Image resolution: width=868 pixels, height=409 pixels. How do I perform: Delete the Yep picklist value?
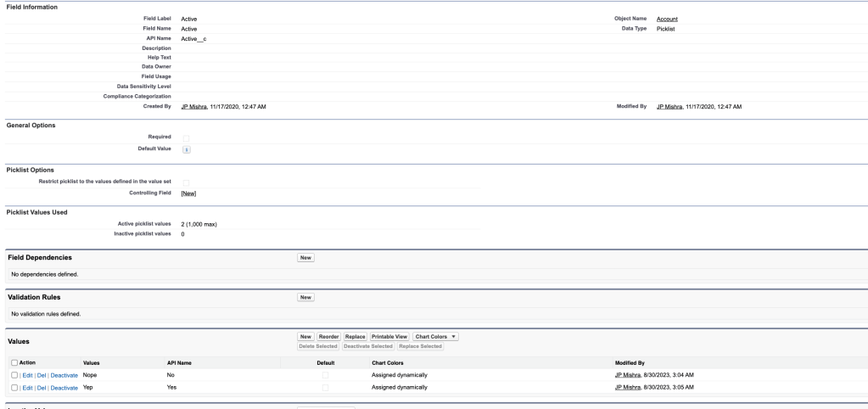[42, 388]
